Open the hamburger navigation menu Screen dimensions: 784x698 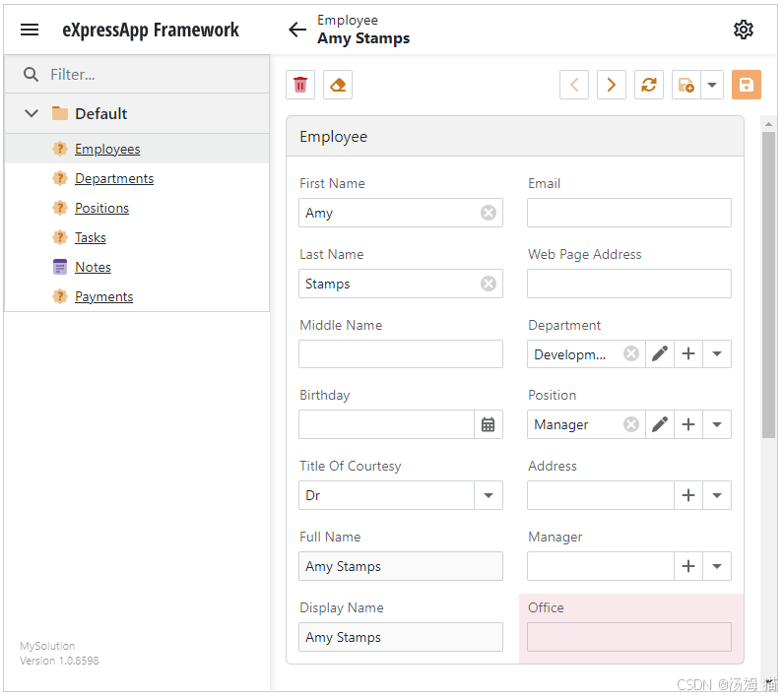coord(30,30)
